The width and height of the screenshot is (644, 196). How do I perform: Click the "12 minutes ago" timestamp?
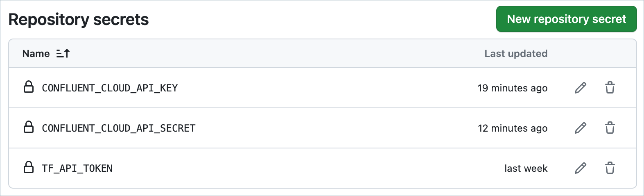[512, 128]
